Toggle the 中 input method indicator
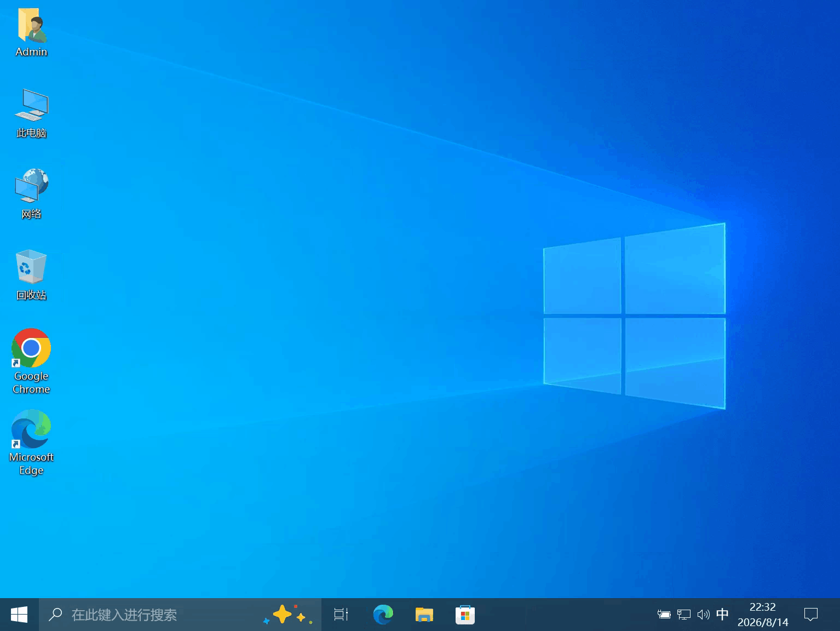The image size is (840, 631). pos(722,615)
